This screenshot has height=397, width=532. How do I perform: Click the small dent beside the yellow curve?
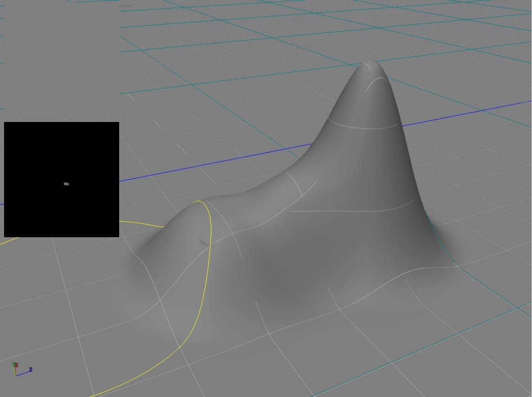[x=205, y=241]
